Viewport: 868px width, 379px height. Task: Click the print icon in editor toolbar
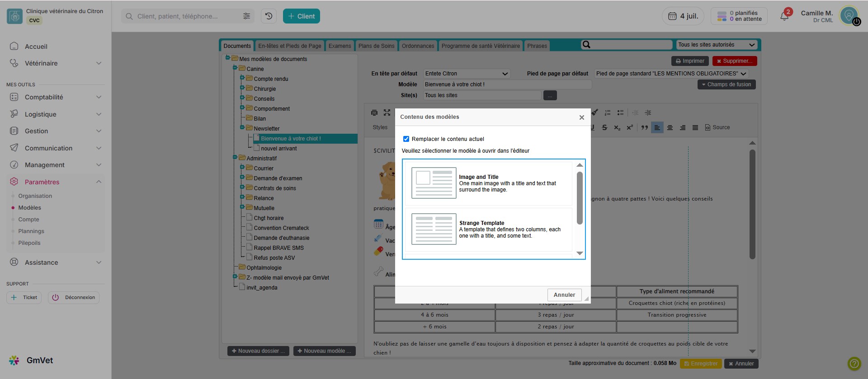point(374,112)
